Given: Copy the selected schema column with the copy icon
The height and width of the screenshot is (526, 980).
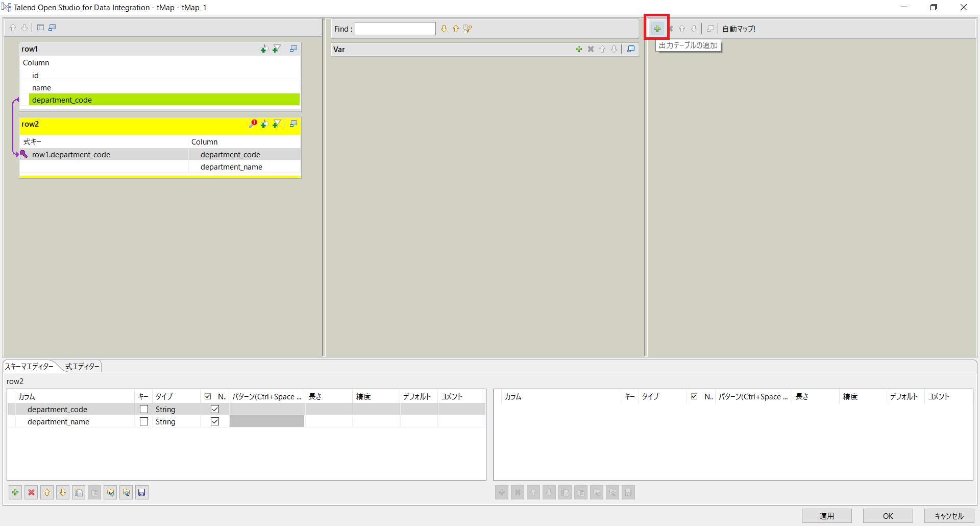Looking at the screenshot, I should pyautogui.click(x=79, y=492).
